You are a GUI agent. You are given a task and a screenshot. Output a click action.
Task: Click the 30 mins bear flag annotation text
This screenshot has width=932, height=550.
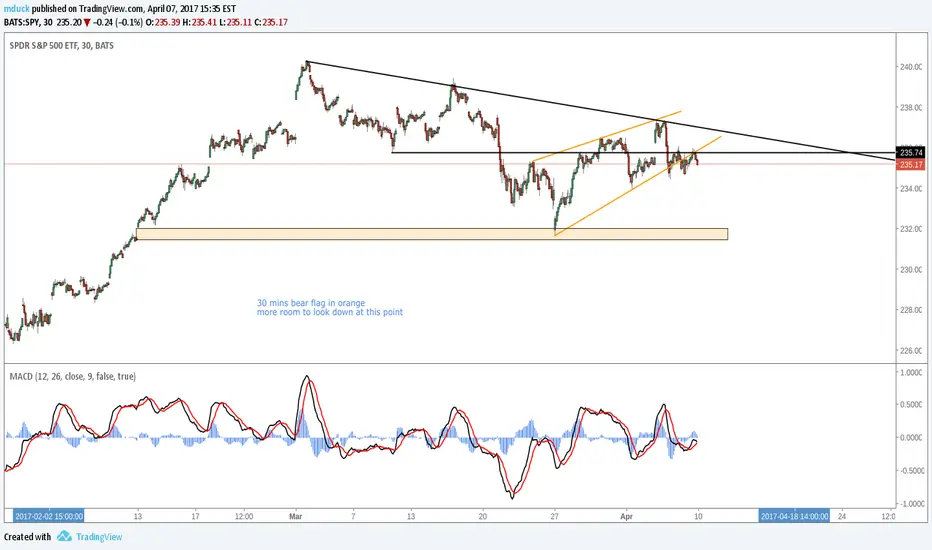pyautogui.click(x=311, y=303)
